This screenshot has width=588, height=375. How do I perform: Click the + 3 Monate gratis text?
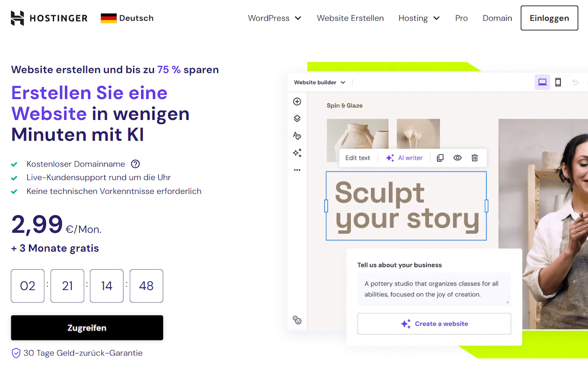(55, 248)
